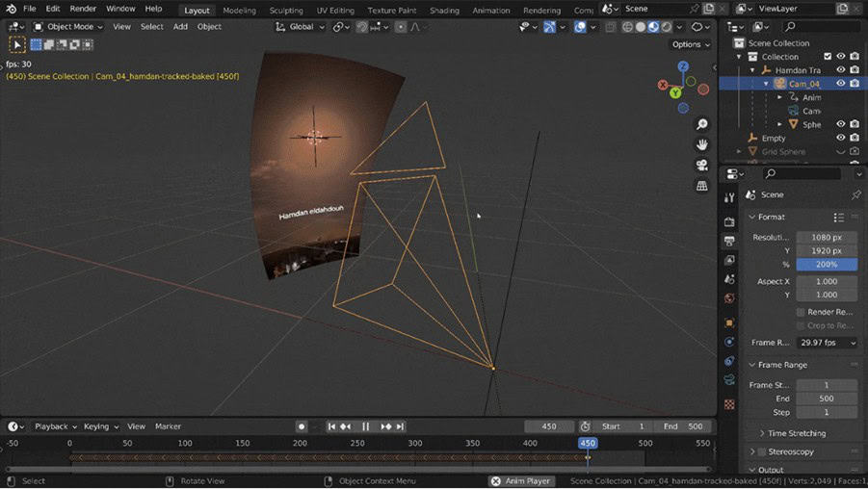This screenshot has height=489, width=868.
Task: Collapse the Frame Range panel
Action: (x=752, y=365)
